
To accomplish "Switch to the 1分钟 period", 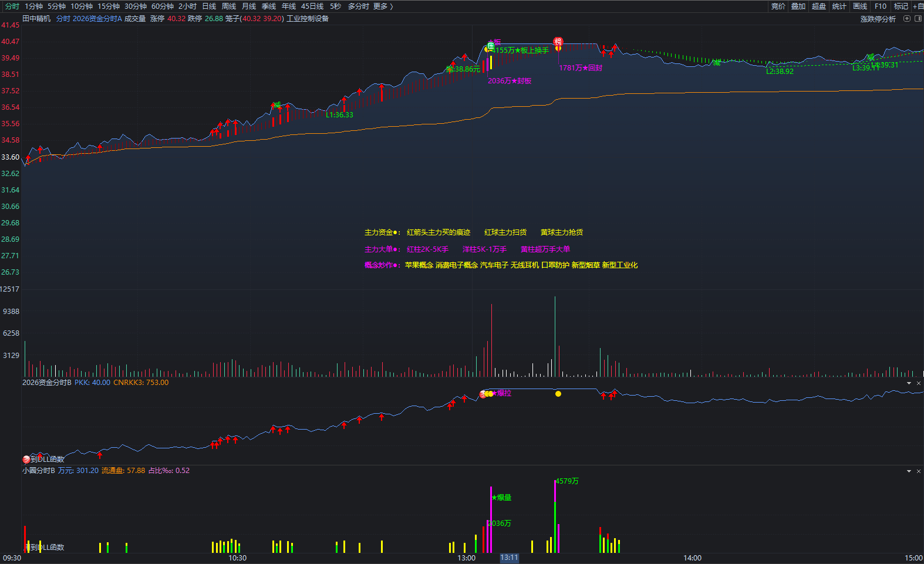I will click(33, 6).
